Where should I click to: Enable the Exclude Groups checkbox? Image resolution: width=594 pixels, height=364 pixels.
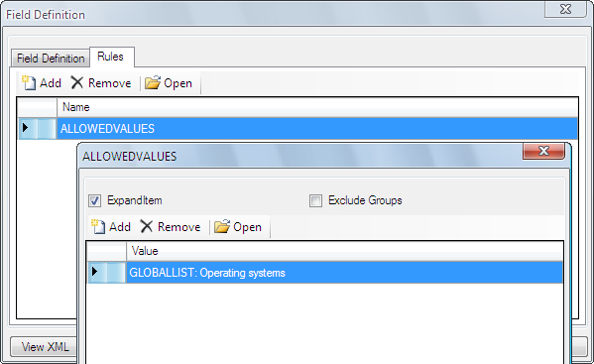[x=315, y=200]
